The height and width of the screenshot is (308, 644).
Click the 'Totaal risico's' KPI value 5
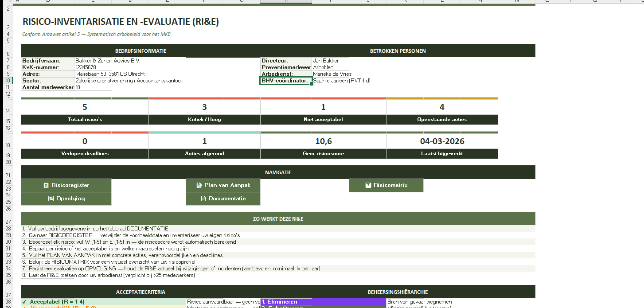pos(85,107)
